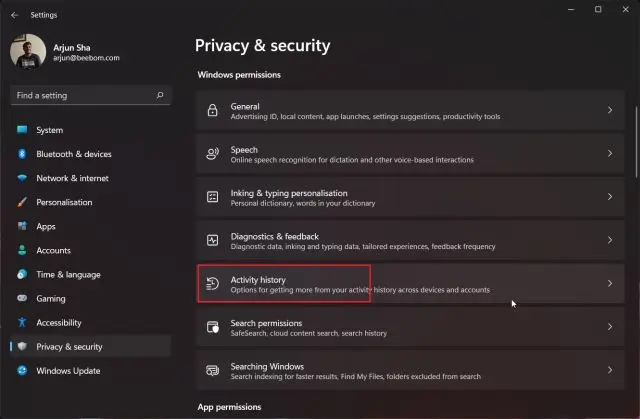
Task: Click the Inking & typing personalisation icon
Action: click(212, 197)
